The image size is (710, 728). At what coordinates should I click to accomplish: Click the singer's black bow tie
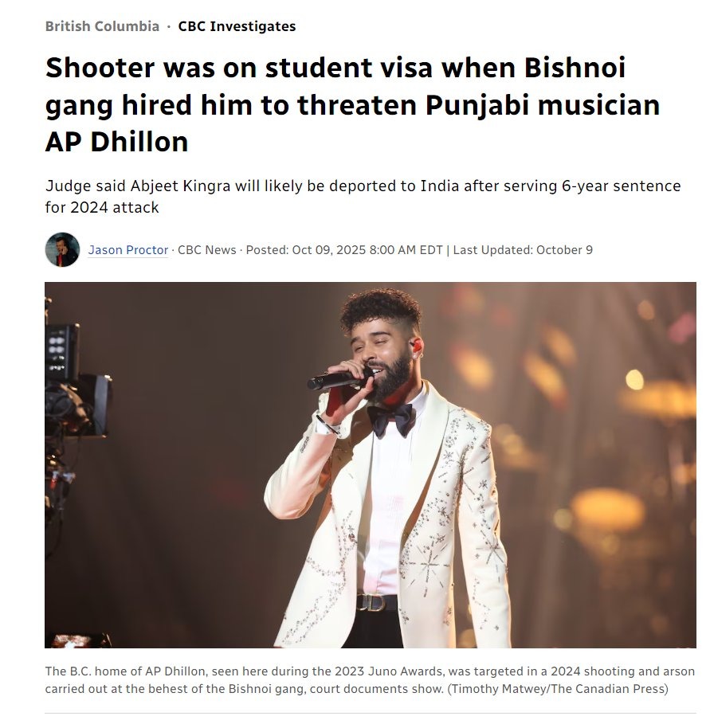coord(391,420)
